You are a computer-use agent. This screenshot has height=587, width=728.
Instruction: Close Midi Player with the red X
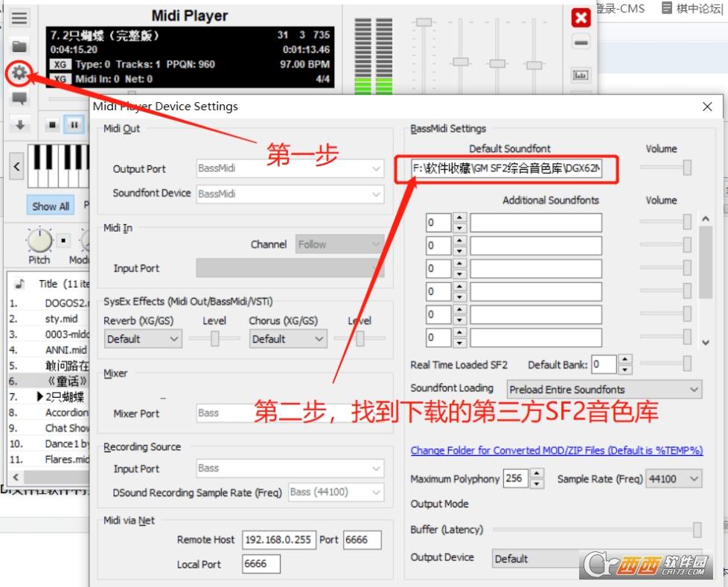[581, 18]
